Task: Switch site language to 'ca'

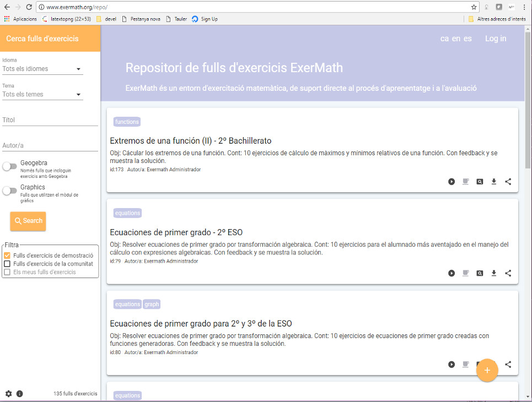Action: [444, 39]
